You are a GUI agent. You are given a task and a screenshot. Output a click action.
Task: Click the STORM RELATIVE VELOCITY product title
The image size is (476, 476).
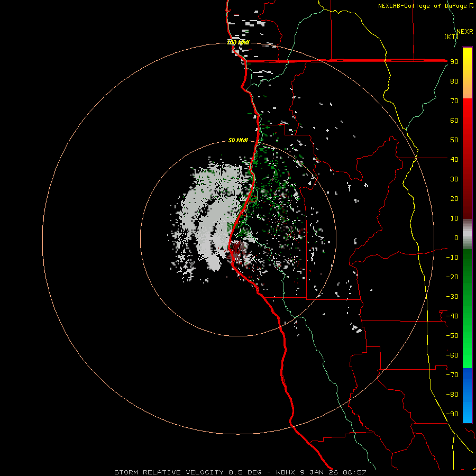click(x=169, y=472)
